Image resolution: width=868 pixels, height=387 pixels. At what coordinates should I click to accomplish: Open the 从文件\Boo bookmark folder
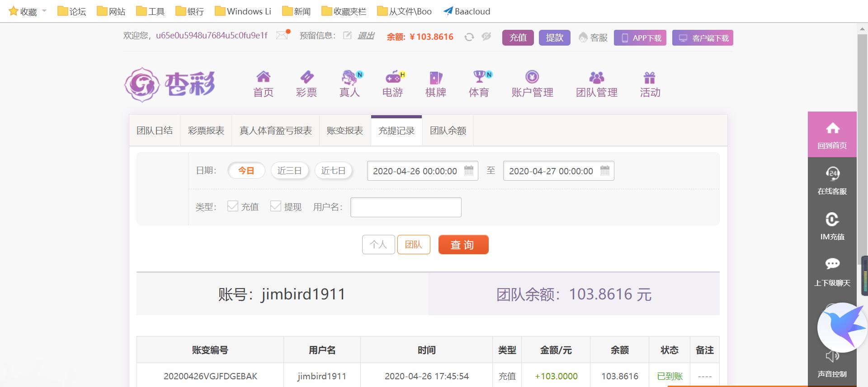click(x=404, y=11)
